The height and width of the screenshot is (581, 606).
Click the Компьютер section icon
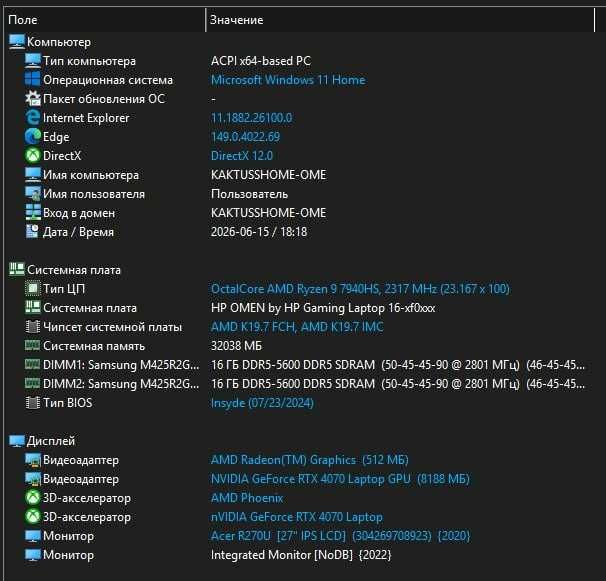tap(17, 42)
